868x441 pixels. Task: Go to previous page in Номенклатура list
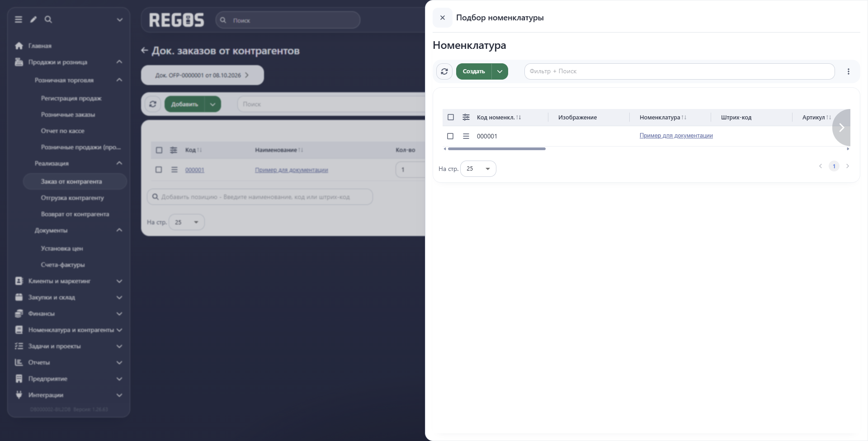[821, 166]
